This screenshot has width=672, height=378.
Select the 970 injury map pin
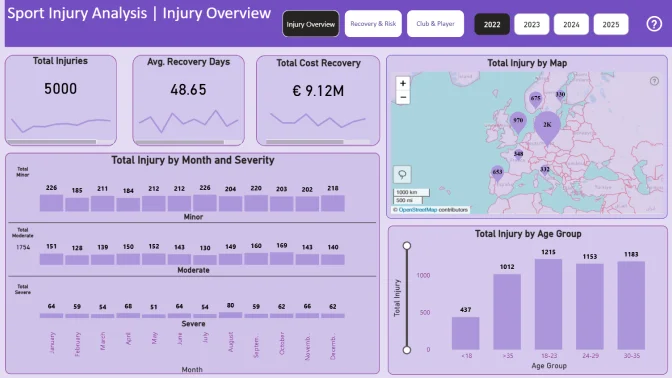click(518, 122)
